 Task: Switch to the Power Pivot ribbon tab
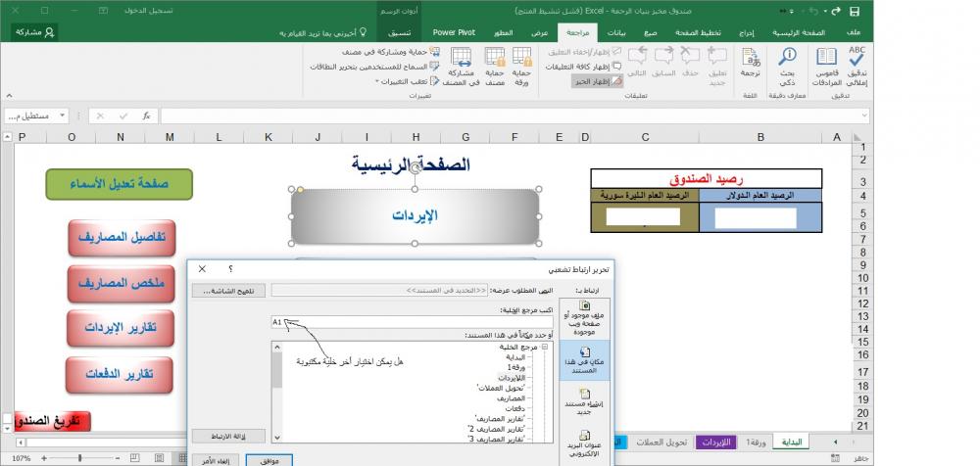(x=454, y=32)
